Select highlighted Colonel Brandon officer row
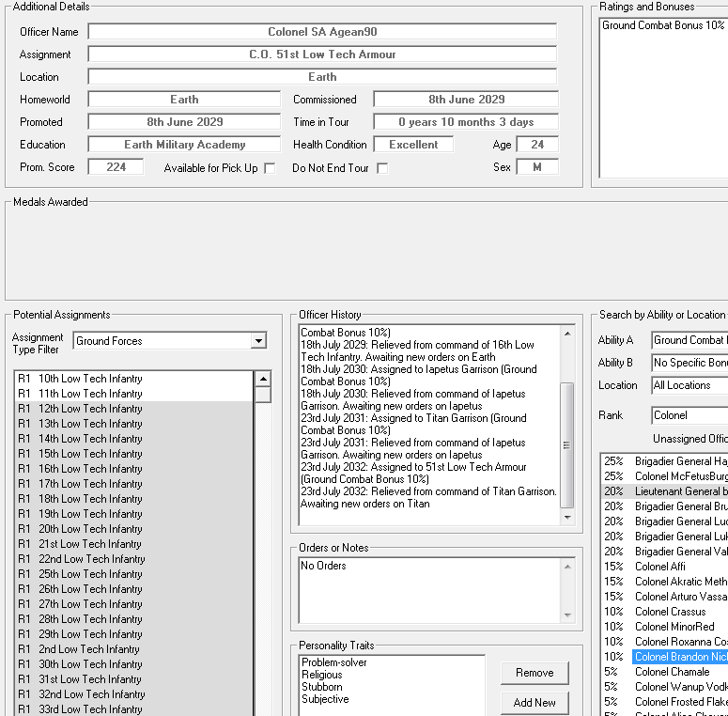Image resolution: width=728 pixels, height=716 pixels. (665, 657)
